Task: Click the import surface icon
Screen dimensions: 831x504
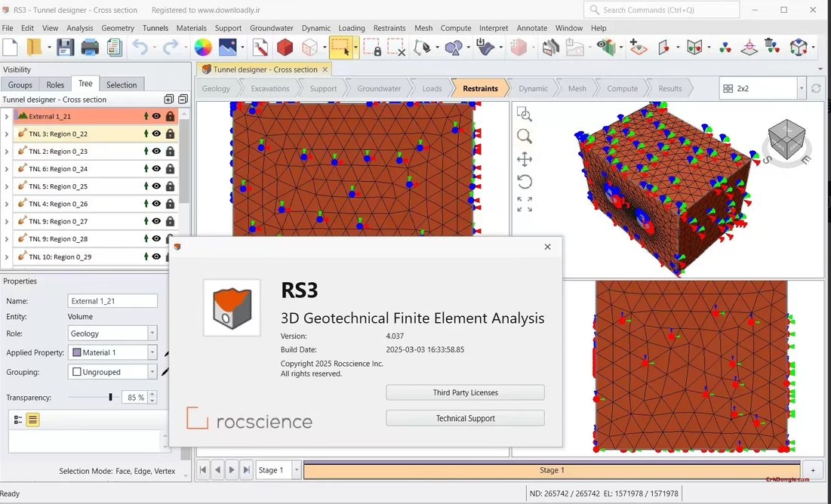Action: tap(485, 48)
